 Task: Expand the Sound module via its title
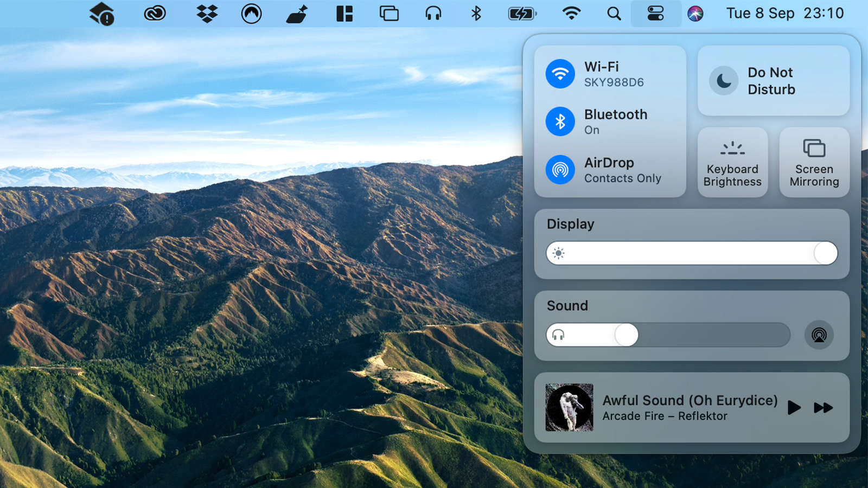(x=567, y=306)
